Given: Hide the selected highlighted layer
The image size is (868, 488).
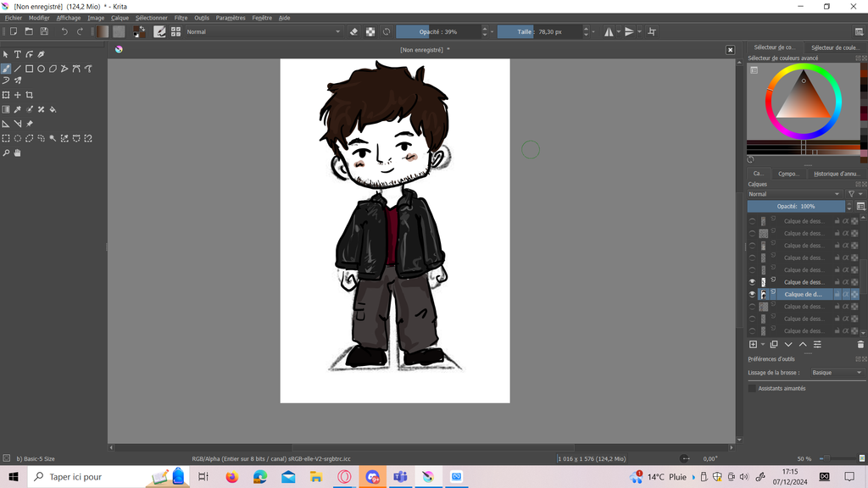Looking at the screenshot, I should pyautogui.click(x=752, y=294).
